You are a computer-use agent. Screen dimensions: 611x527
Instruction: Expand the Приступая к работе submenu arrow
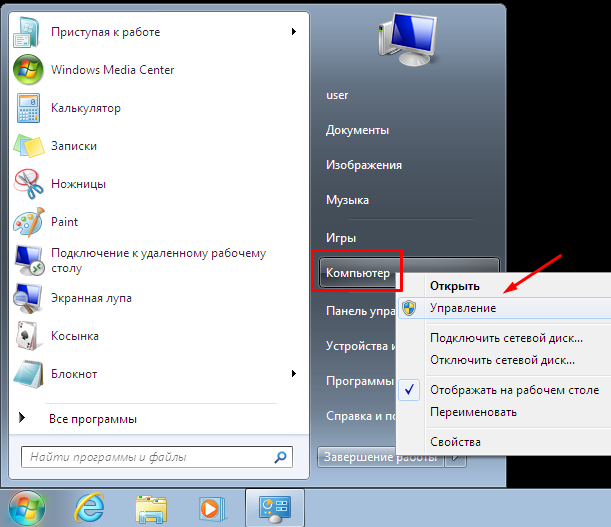tap(294, 32)
